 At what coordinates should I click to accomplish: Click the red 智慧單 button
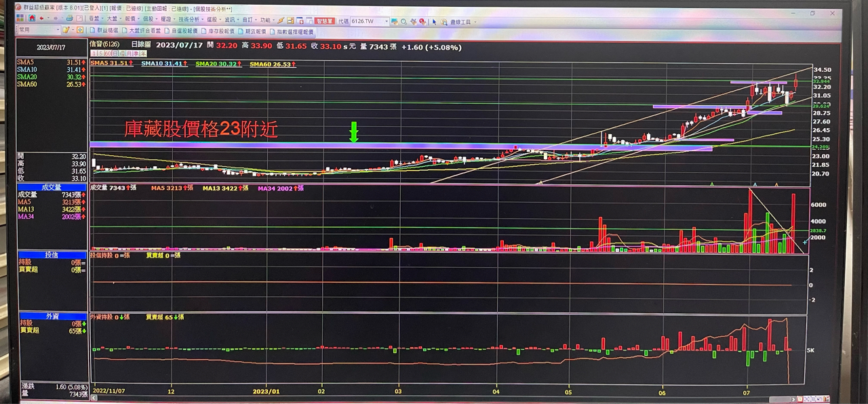325,21
